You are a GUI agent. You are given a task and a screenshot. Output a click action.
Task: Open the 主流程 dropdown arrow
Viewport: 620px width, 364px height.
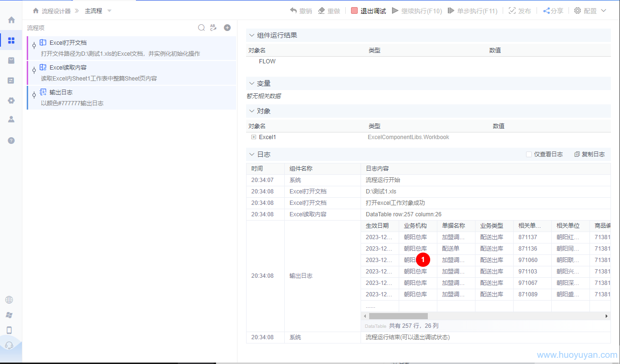click(110, 10)
